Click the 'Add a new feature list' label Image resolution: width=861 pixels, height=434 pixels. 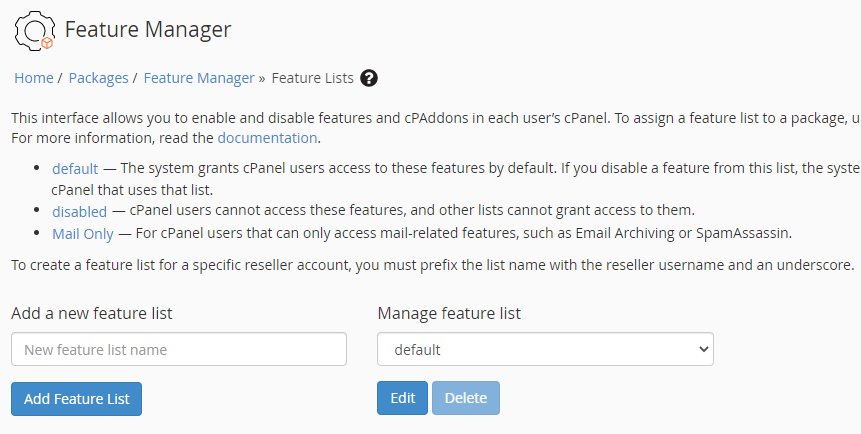pyautogui.click(x=92, y=313)
